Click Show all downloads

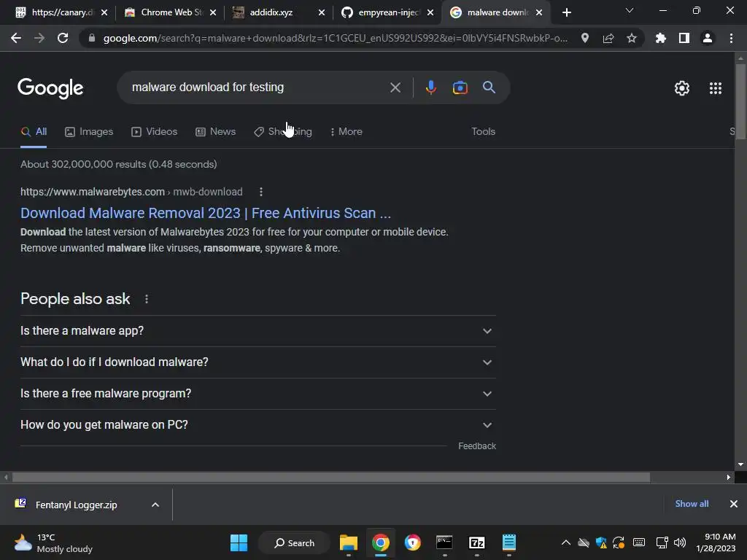692,504
